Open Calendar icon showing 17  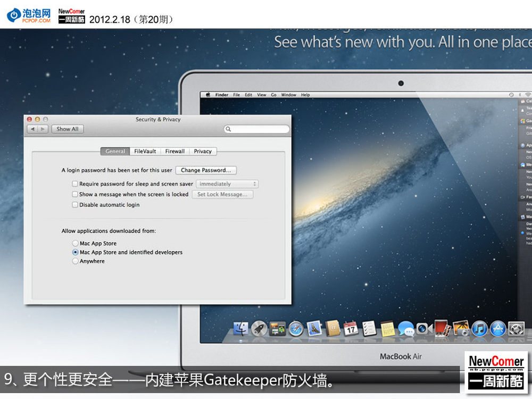[x=351, y=328]
